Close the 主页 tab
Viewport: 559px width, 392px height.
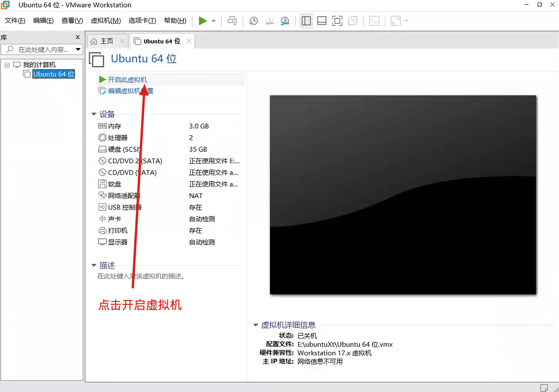click(x=122, y=41)
